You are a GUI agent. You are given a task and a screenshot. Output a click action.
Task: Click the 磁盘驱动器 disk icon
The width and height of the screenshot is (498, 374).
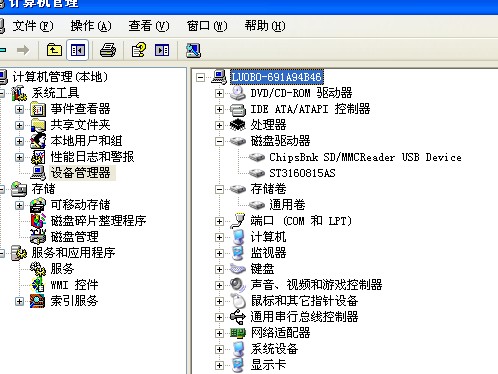[238, 141]
